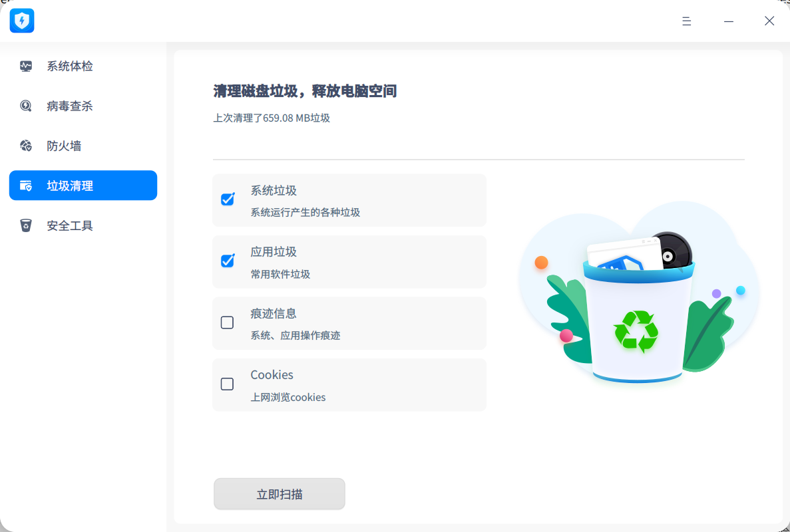This screenshot has height=532, width=790.
Task: Uncheck the 系统垃圾 checkbox
Action: (227, 199)
